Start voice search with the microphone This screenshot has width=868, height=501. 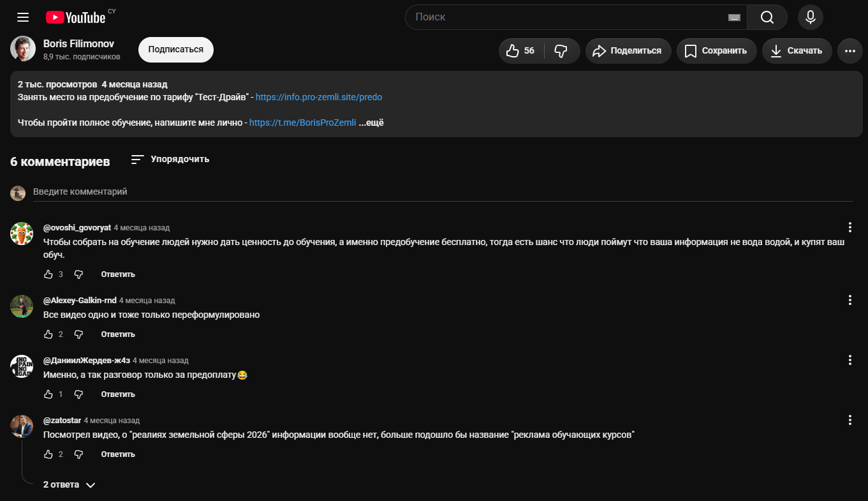pos(811,17)
